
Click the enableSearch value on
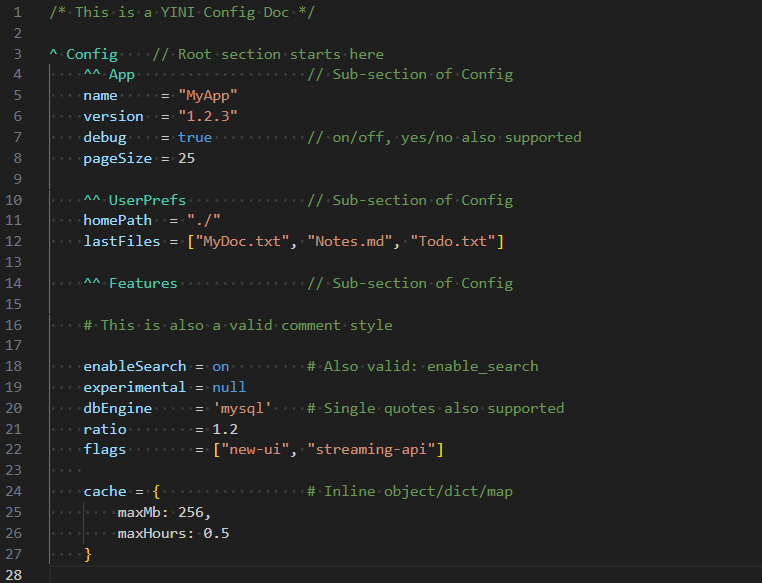tap(220, 366)
